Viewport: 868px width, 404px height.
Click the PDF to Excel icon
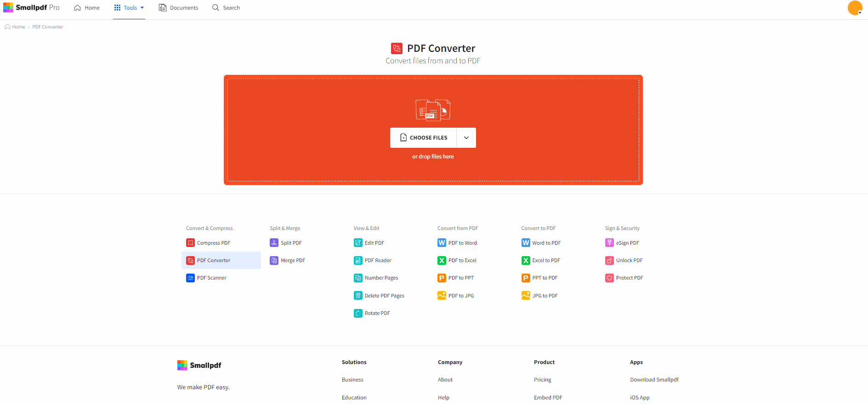[442, 260]
